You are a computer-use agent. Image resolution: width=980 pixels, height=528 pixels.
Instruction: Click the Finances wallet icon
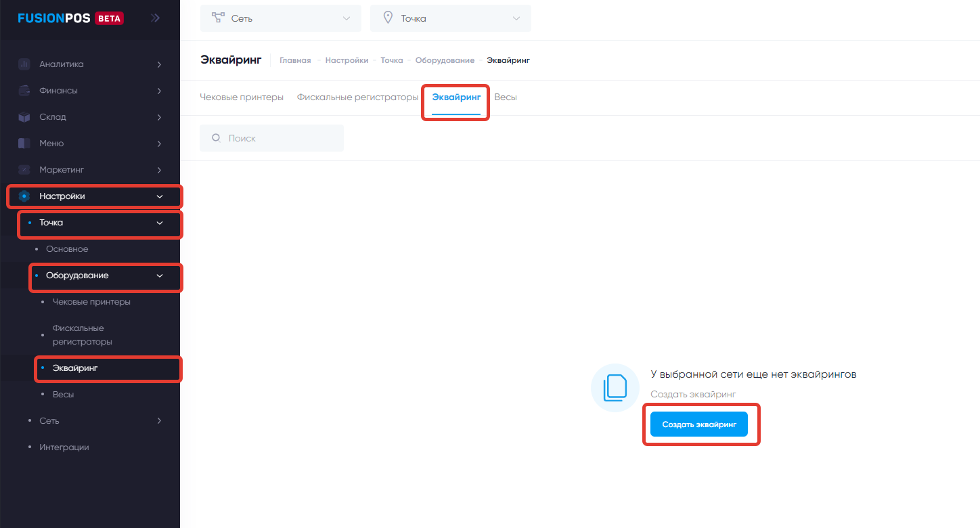click(24, 91)
